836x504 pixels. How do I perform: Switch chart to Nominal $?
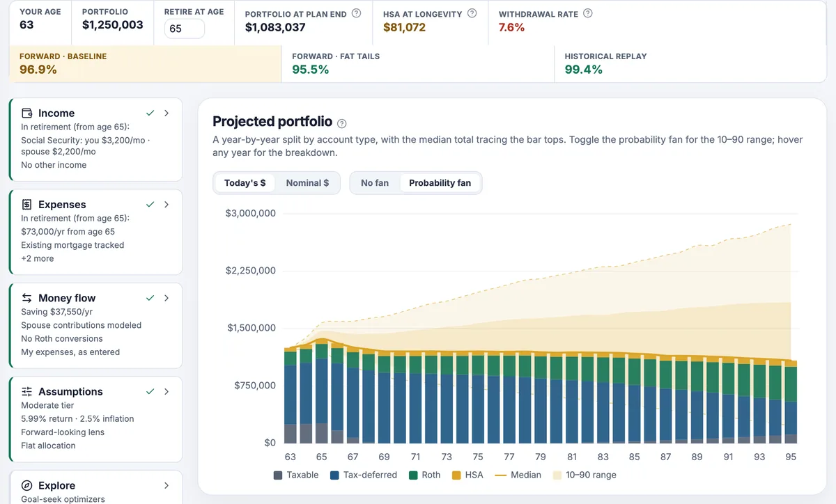tap(307, 183)
